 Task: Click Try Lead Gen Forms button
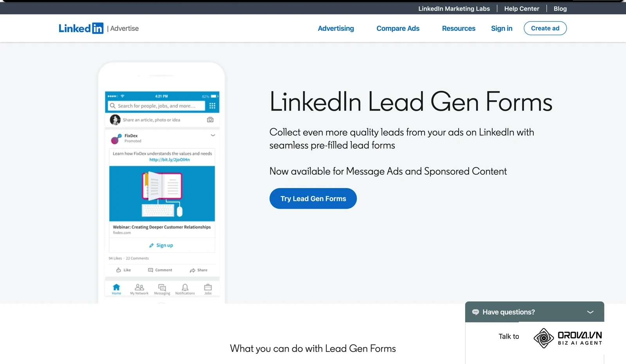tap(313, 199)
